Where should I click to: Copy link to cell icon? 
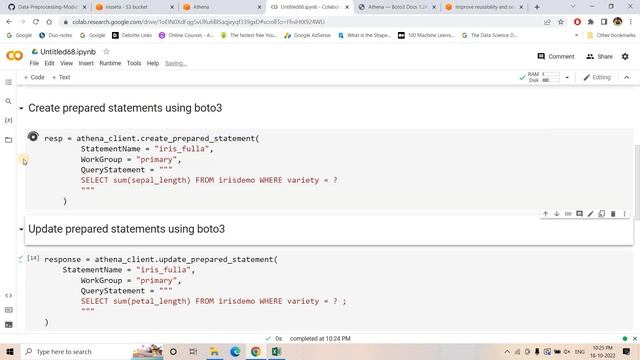tap(568, 214)
